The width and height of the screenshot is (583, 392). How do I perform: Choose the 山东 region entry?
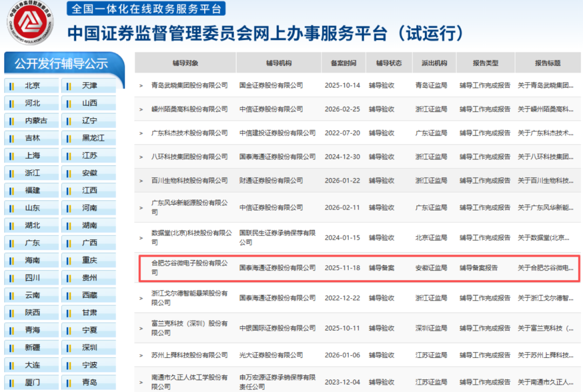32,208
